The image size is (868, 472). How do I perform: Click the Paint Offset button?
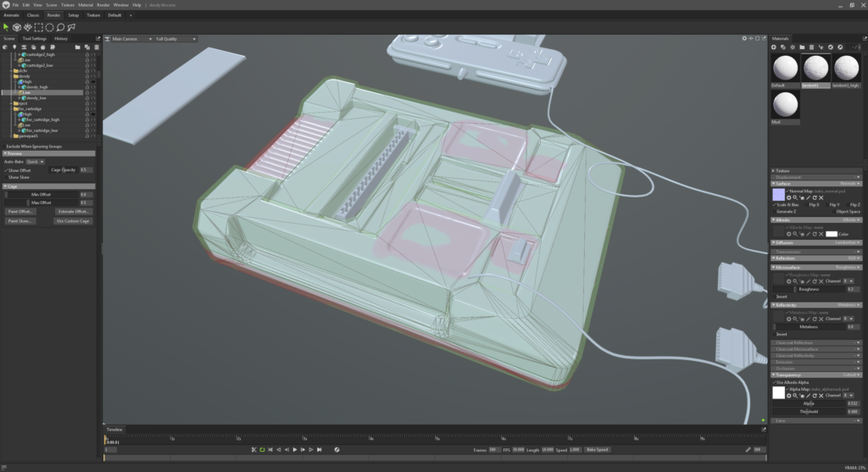(21, 211)
